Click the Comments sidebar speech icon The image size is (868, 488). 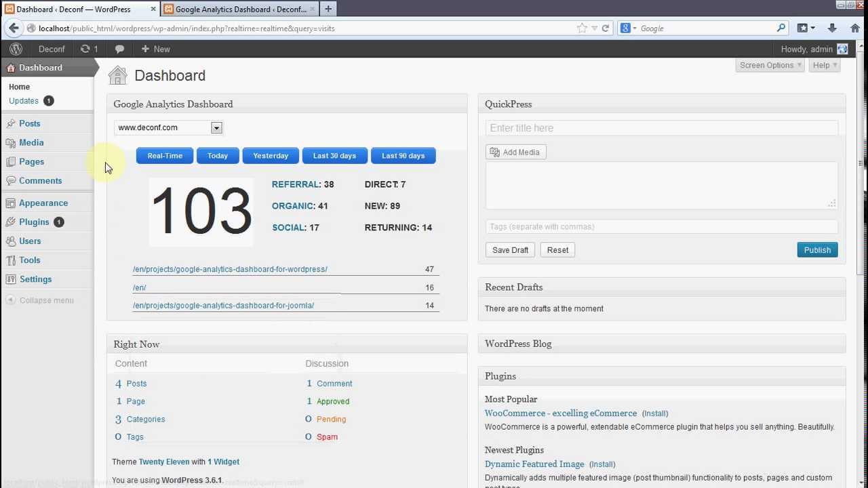(x=11, y=180)
